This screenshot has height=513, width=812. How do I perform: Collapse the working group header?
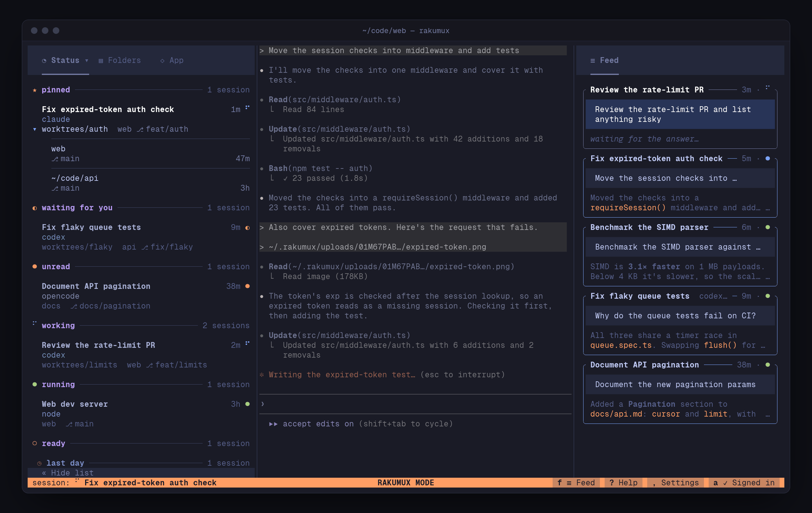[141, 326]
